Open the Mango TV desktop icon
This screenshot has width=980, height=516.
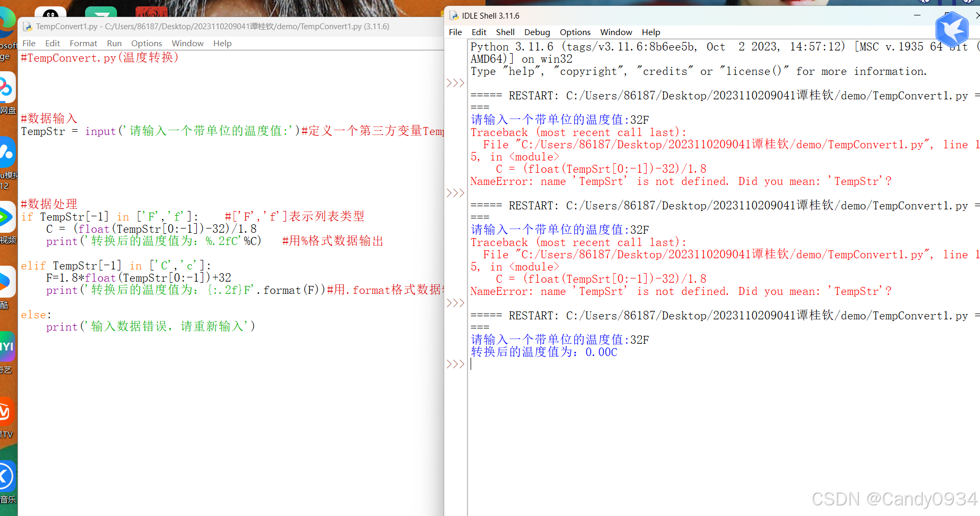click(6, 412)
